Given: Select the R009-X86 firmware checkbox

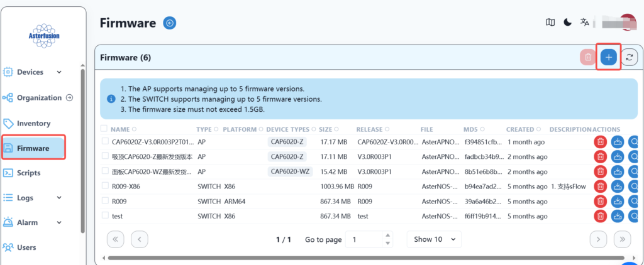Looking at the screenshot, I should (x=104, y=186).
